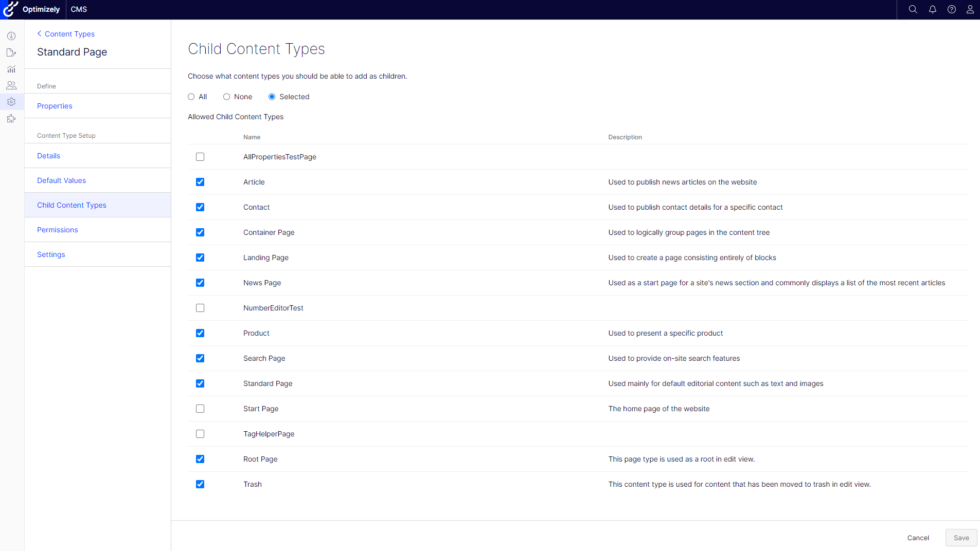Uncheck the Trash content type checkbox

pos(200,484)
